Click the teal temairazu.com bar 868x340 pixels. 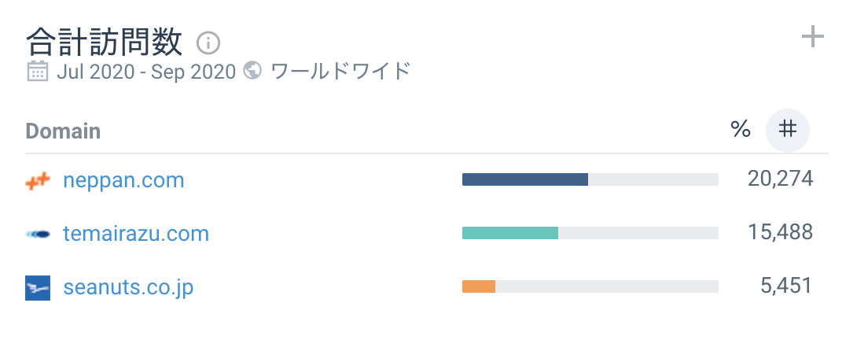click(x=509, y=233)
